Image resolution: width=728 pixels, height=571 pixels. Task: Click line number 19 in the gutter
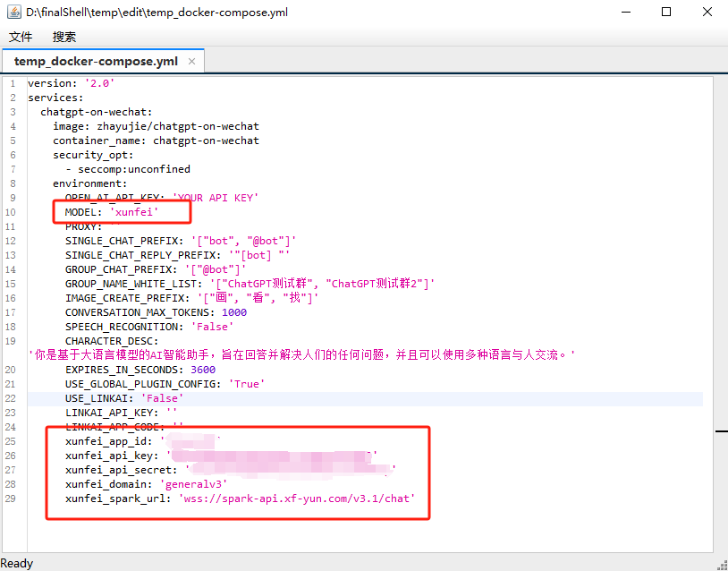click(12, 341)
